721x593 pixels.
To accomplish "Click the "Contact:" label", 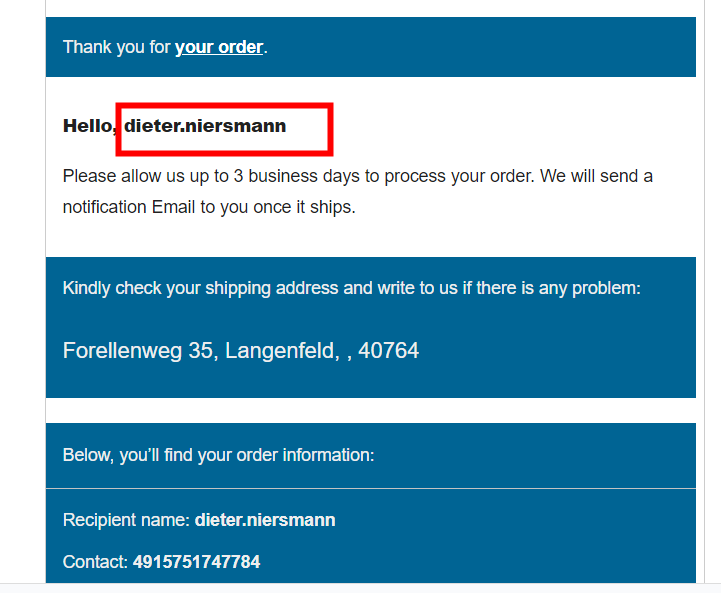I will (95, 562).
